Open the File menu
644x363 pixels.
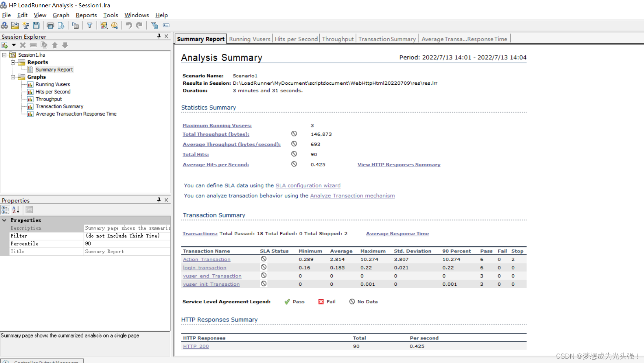tap(6, 15)
